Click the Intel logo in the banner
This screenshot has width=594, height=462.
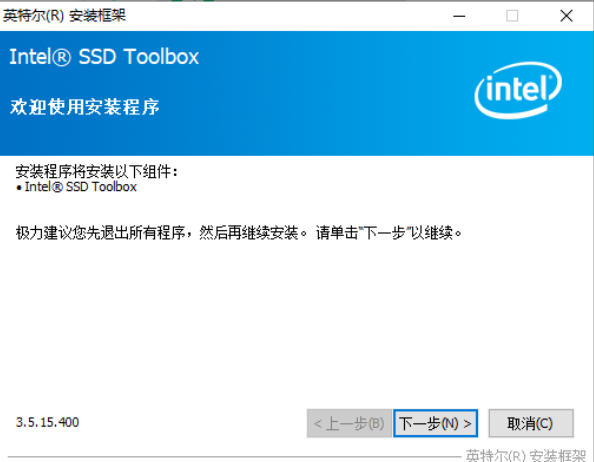click(x=518, y=90)
